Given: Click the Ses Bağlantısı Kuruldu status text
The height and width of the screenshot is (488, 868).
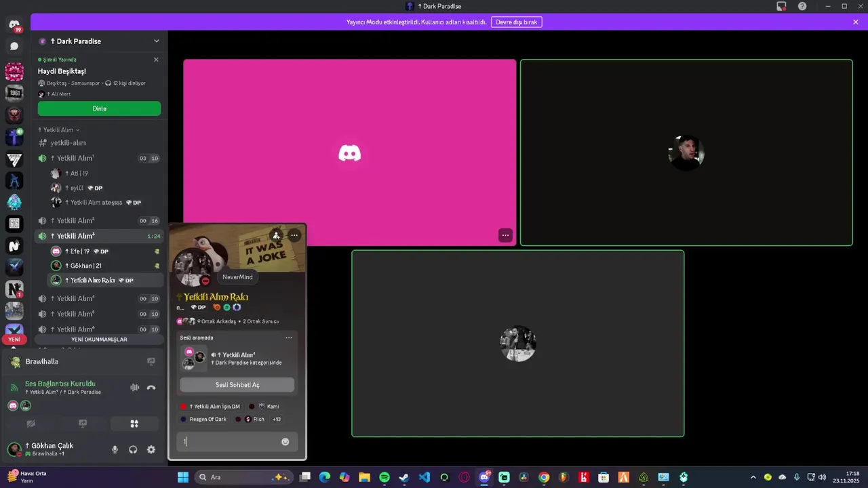Looking at the screenshot, I should 60,384.
